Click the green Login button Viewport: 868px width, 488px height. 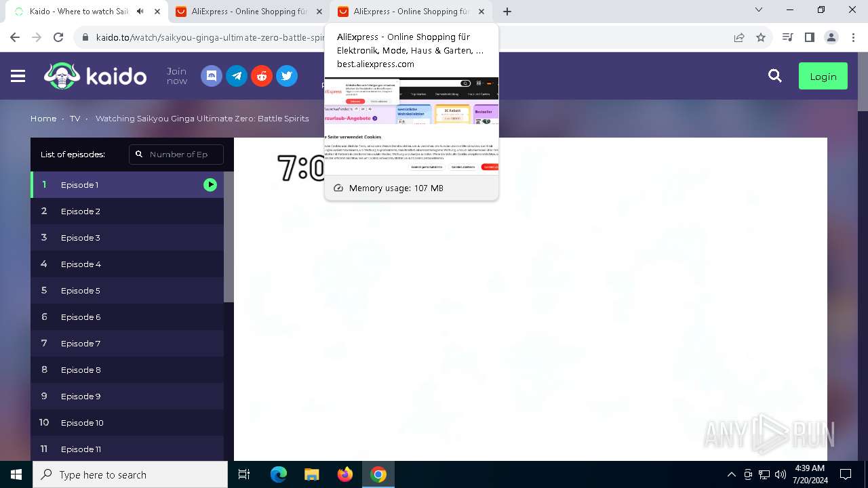coord(823,77)
